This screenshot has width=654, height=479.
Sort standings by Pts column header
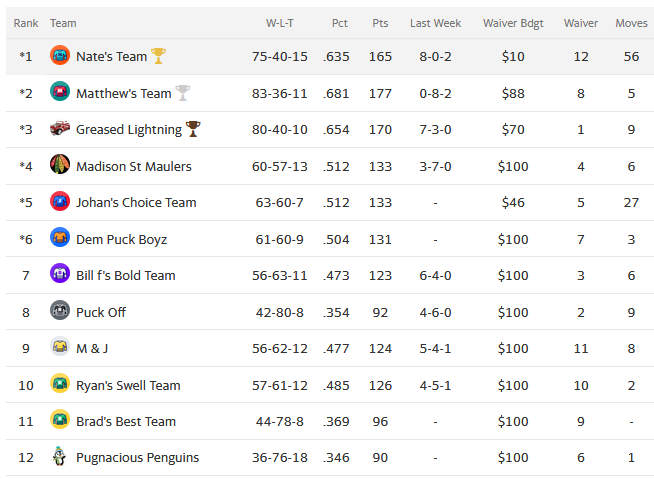pyautogui.click(x=380, y=23)
